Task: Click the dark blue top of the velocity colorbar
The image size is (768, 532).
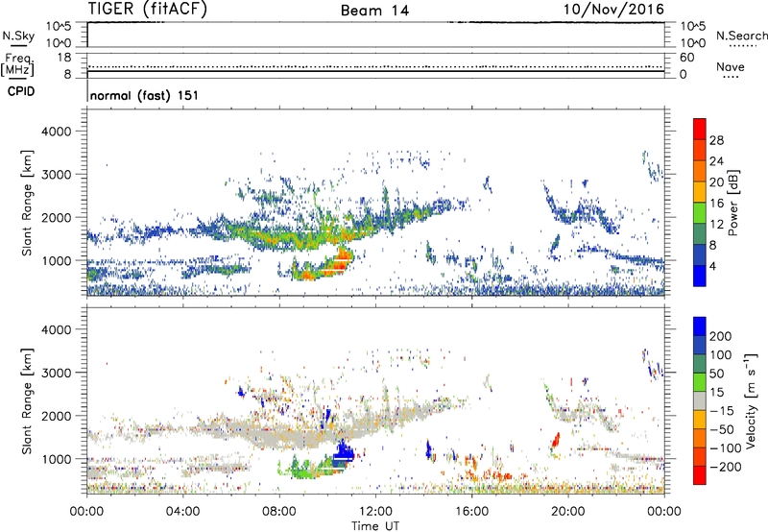Action: coord(700,326)
